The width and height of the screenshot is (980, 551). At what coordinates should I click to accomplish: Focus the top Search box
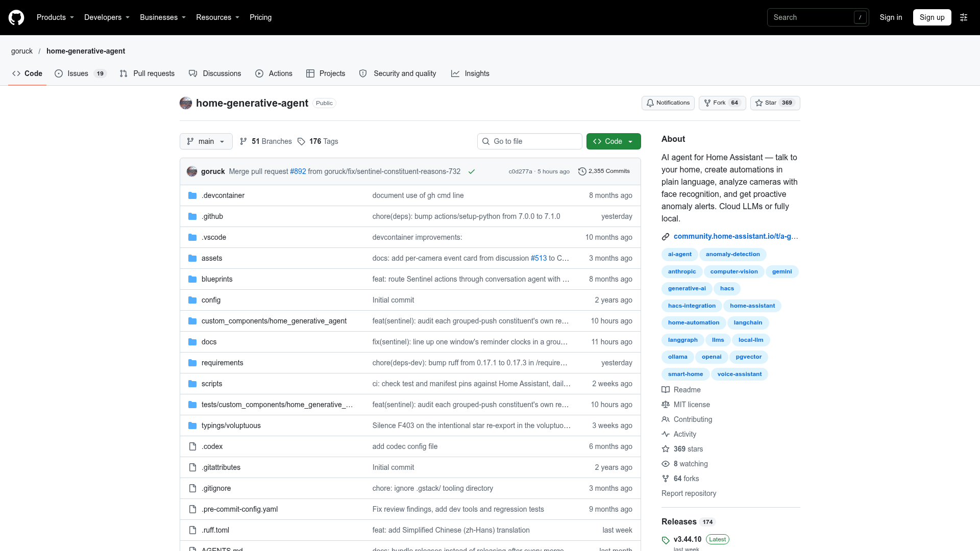(x=818, y=17)
